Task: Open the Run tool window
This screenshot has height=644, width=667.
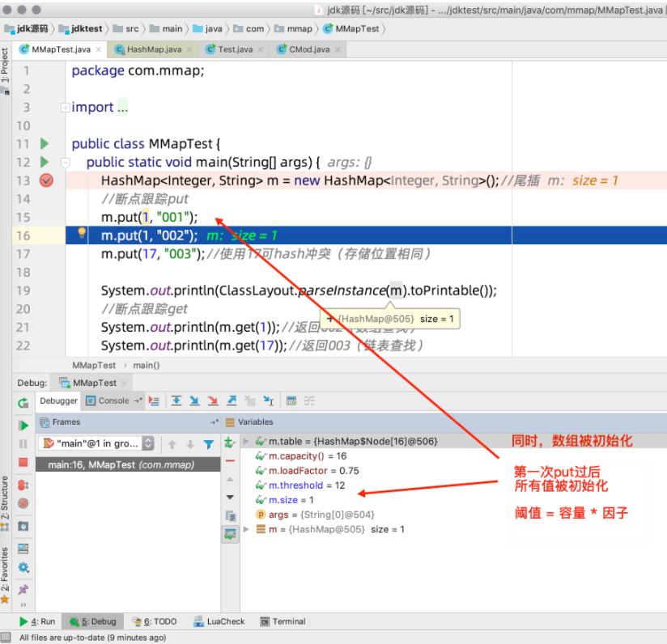Action: coord(37,621)
